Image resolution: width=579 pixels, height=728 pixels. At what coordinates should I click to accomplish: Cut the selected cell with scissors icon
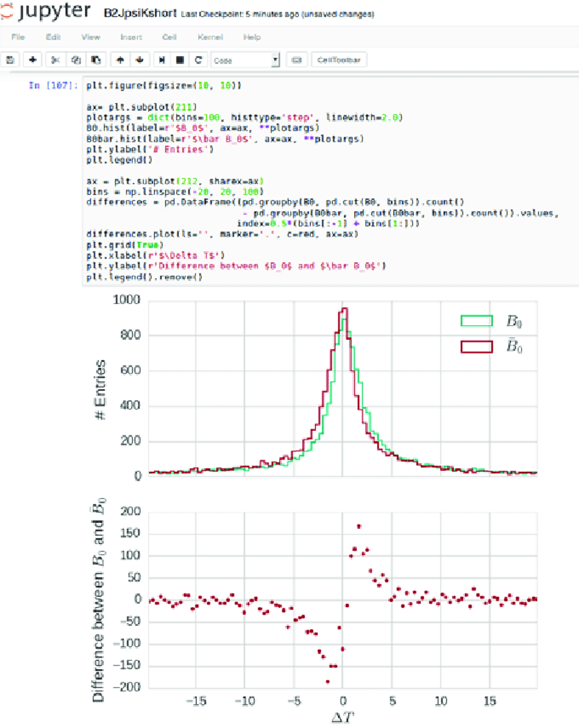(54, 60)
